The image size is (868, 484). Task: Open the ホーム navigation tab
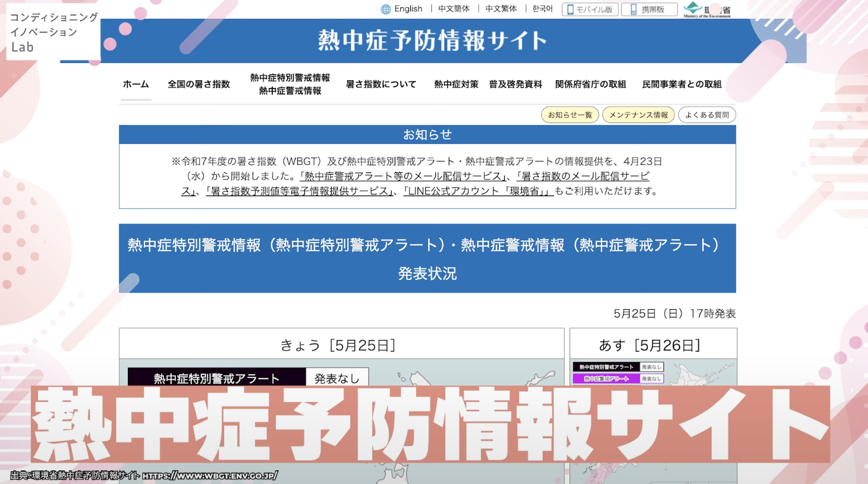pos(136,84)
